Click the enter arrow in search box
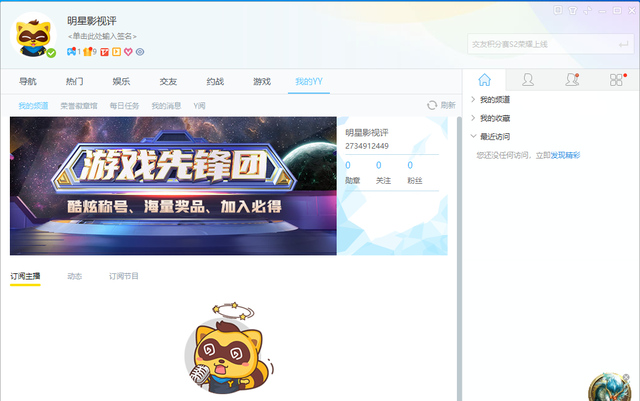Viewport: 640px width, 401px height. click(x=623, y=44)
